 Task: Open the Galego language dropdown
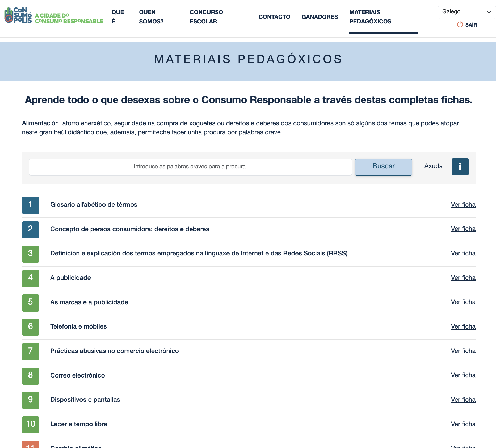pos(466,12)
